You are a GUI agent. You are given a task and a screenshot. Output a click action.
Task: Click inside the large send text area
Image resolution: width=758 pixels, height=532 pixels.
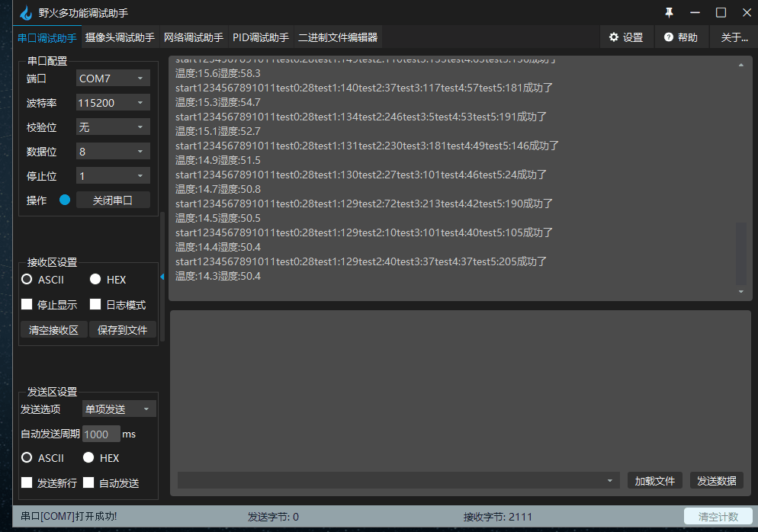(461, 390)
